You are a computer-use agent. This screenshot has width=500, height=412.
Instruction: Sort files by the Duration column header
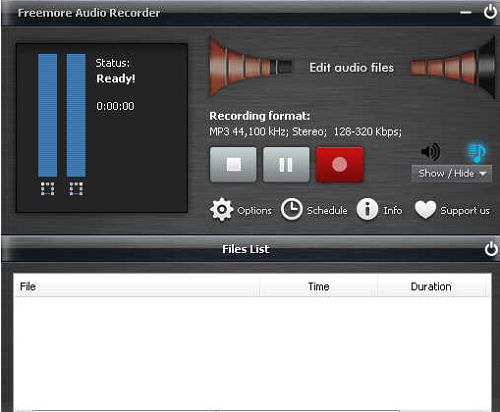431,286
